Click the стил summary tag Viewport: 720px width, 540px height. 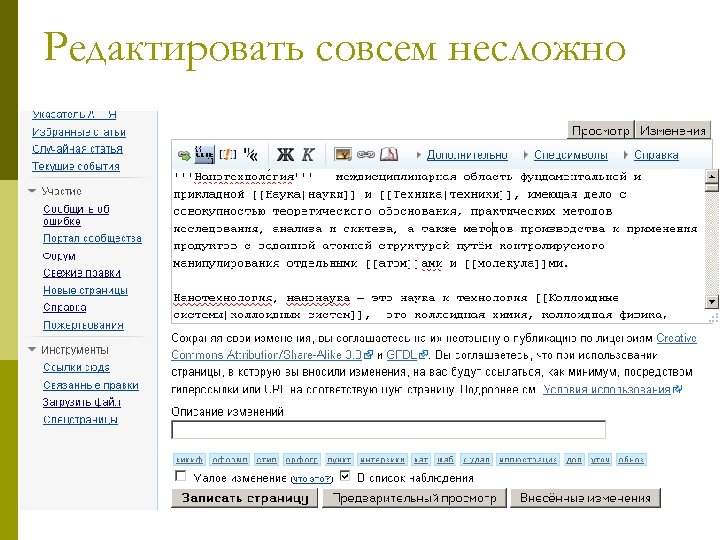[x=266, y=459]
